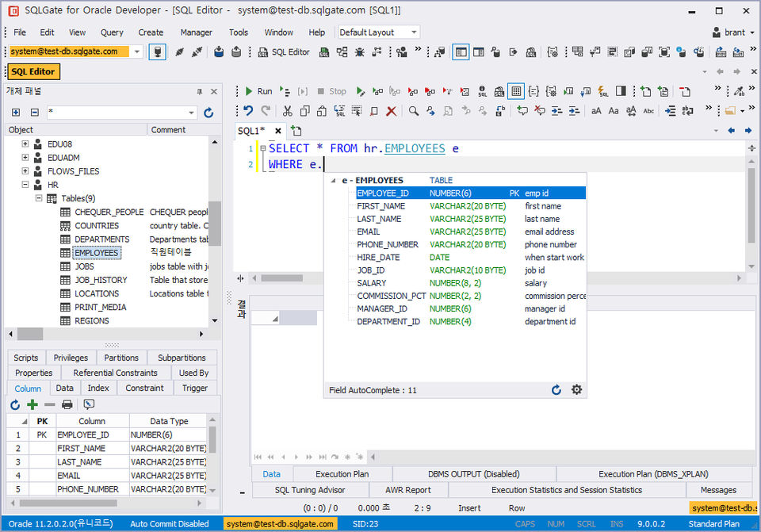Click the editor horizontal scrollbar thumb
Image resolution: width=761 pixels, height=532 pixels.
pos(281,278)
